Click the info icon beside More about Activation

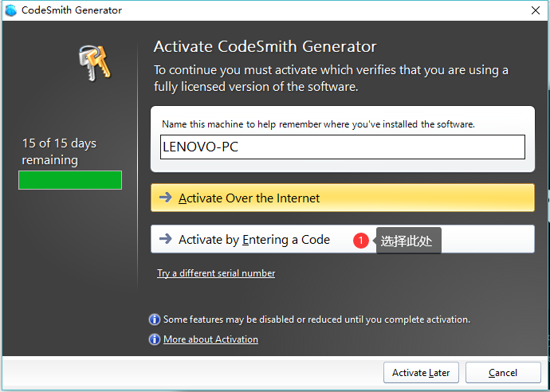(155, 339)
